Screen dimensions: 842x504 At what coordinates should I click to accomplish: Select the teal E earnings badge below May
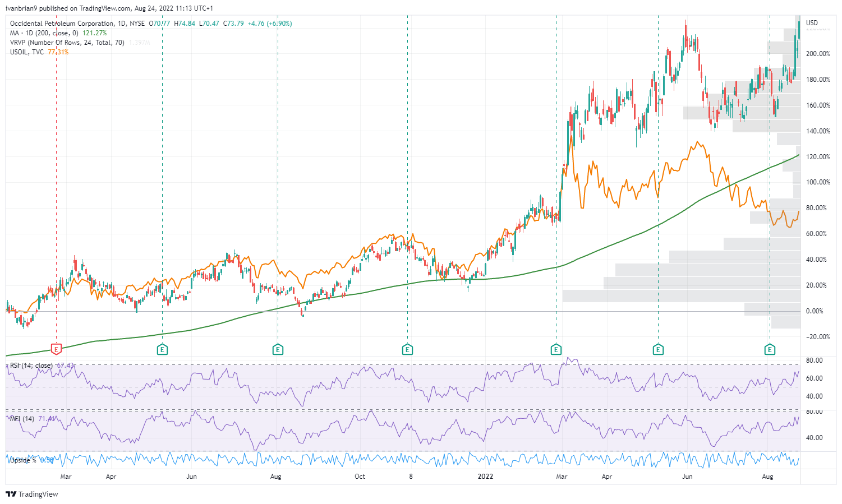tap(162, 349)
